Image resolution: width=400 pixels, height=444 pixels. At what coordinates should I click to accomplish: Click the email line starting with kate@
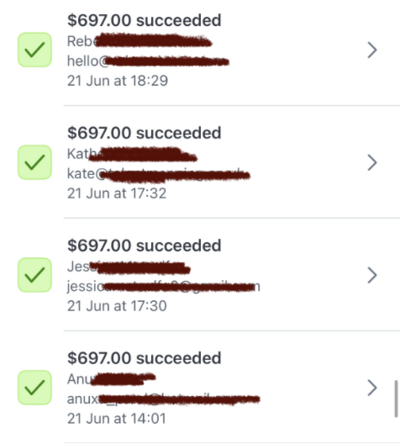click(x=158, y=174)
